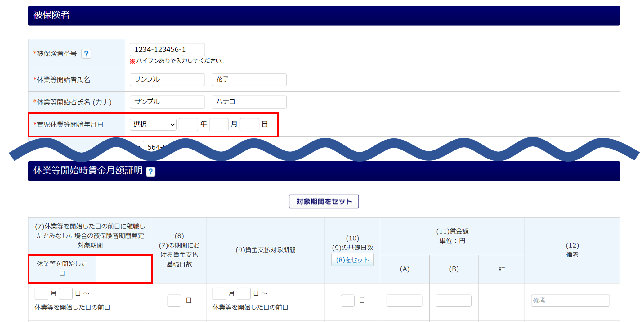Screen dimensions: 644x322
Task: Focus the 被保険者番号 input field
Action: tap(167, 50)
